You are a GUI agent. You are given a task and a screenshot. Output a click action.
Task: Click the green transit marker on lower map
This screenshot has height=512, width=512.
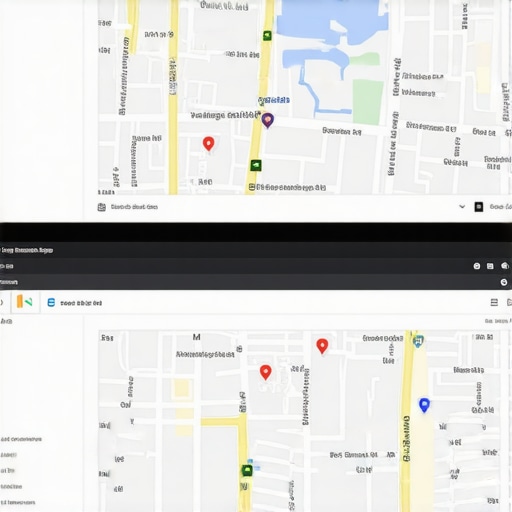coord(247,470)
